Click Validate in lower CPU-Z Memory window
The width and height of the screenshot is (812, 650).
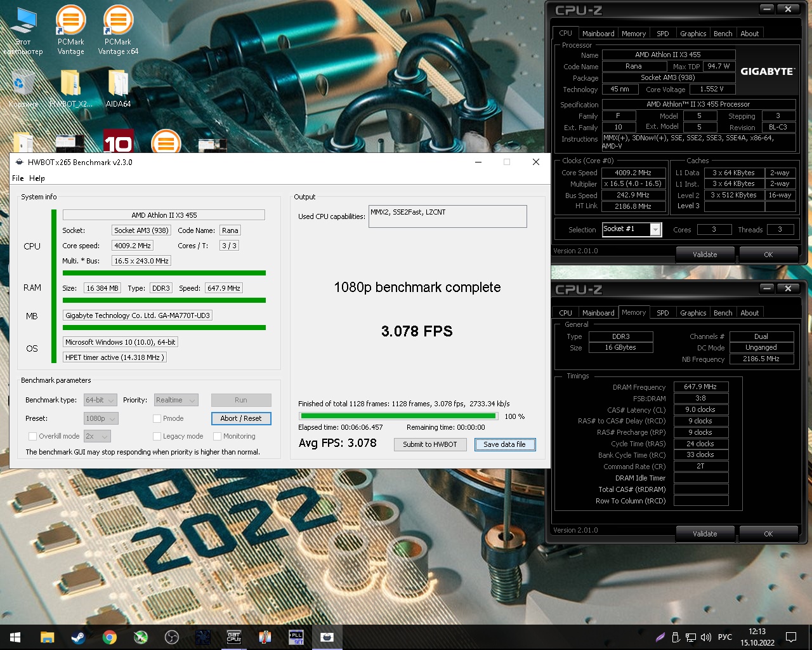[x=705, y=534]
